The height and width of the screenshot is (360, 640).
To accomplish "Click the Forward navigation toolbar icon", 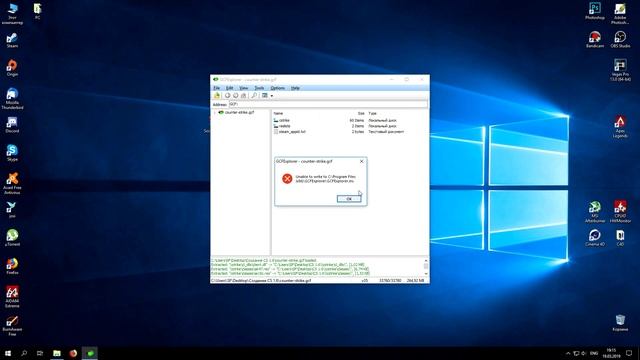I will tap(235, 96).
